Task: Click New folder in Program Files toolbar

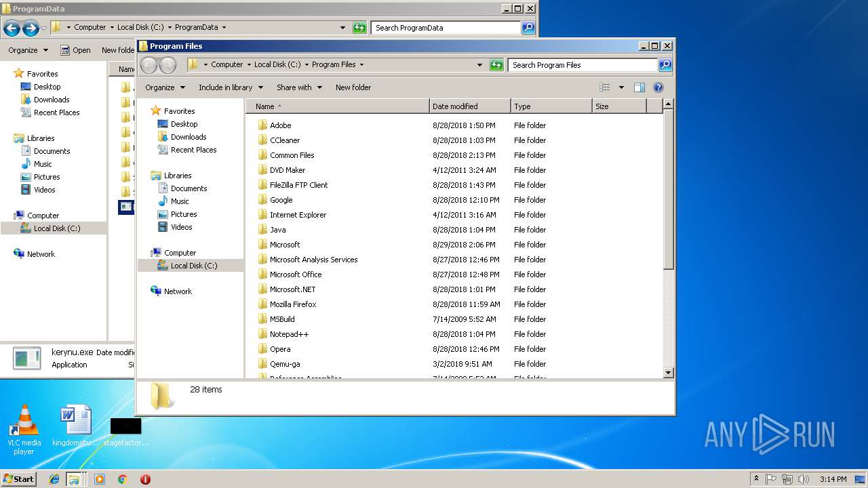Action: (353, 87)
